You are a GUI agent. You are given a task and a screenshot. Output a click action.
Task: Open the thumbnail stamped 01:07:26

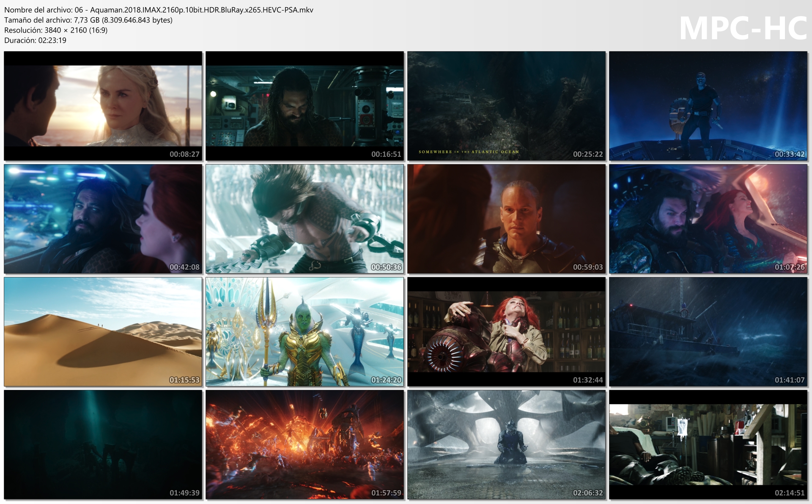coord(708,219)
